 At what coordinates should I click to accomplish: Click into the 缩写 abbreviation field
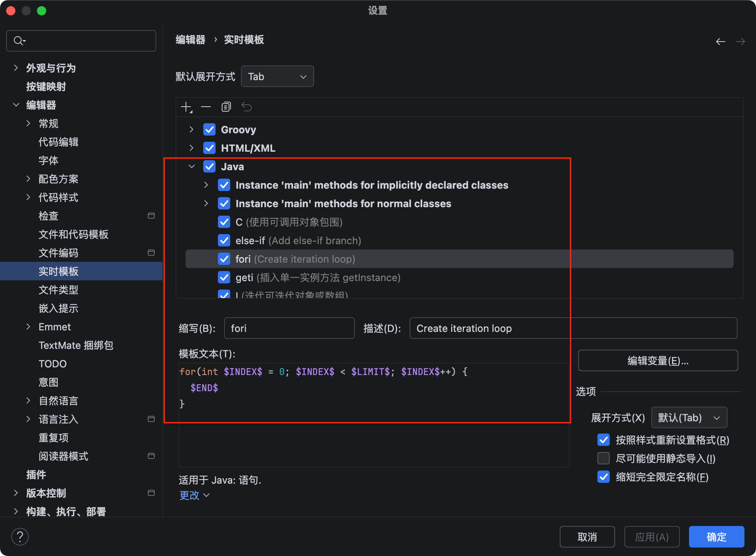tap(289, 328)
